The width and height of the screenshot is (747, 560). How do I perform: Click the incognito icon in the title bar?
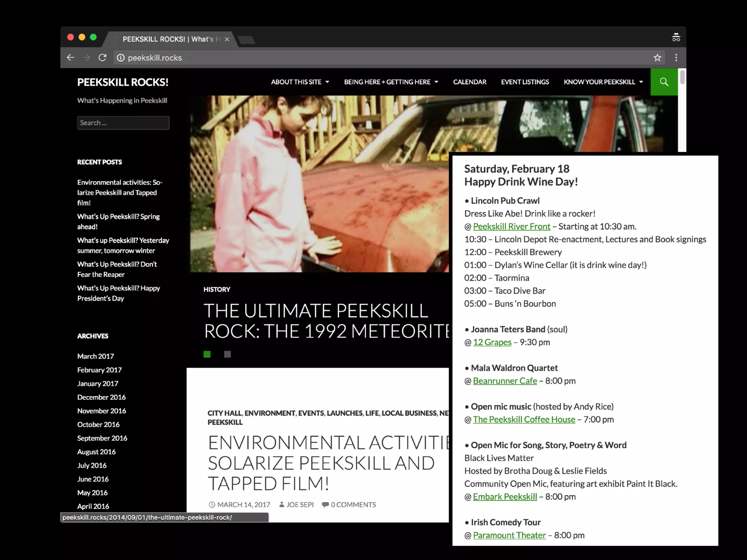click(676, 38)
